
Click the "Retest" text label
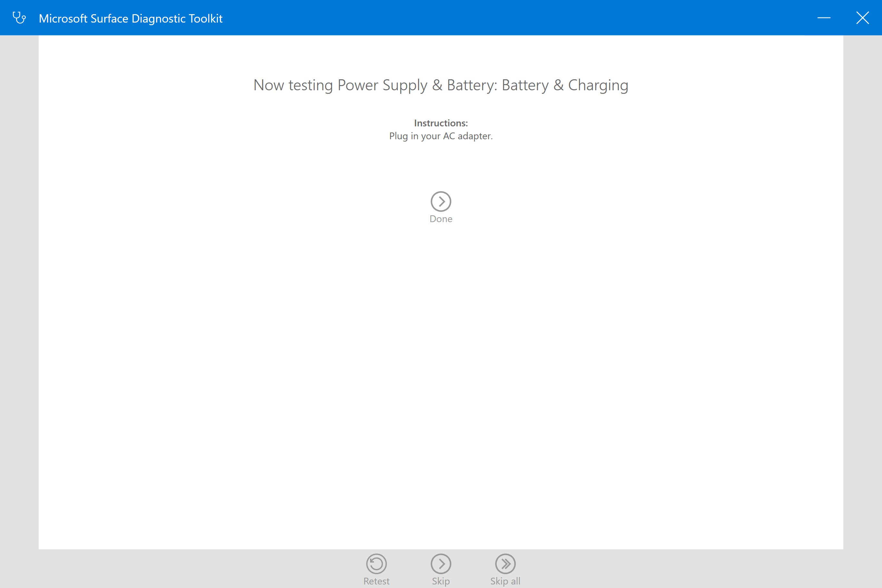click(x=376, y=581)
